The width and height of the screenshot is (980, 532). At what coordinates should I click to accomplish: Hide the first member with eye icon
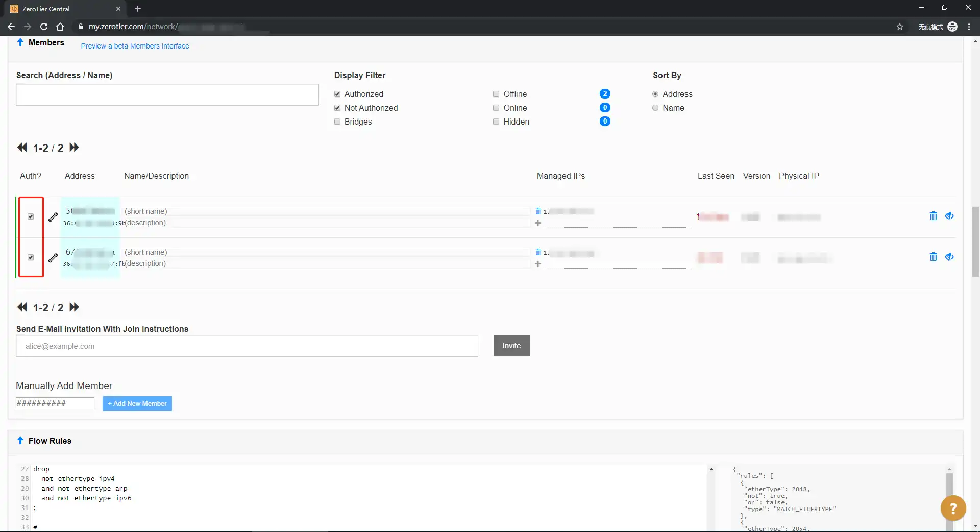pyautogui.click(x=949, y=216)
